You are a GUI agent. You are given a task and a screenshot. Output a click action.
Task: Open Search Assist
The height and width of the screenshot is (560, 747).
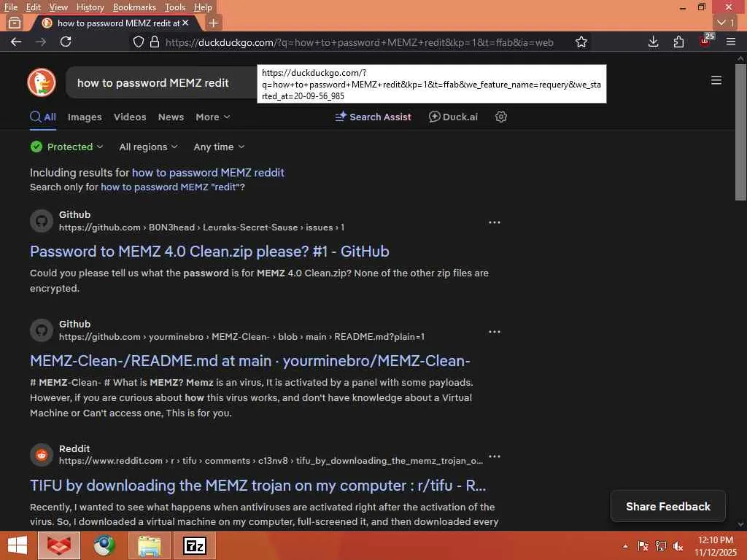point(373,117)
